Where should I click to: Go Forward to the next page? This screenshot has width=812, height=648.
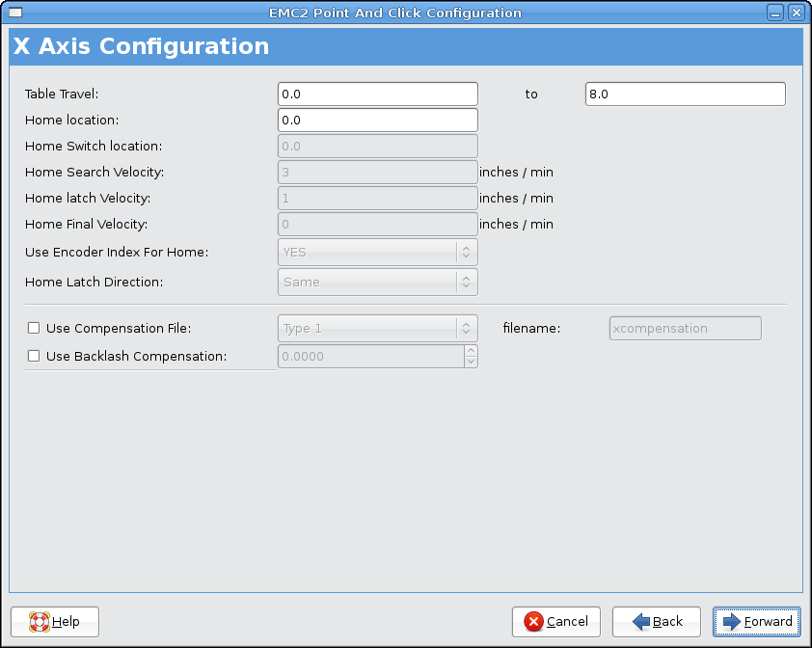click(757, 622)
